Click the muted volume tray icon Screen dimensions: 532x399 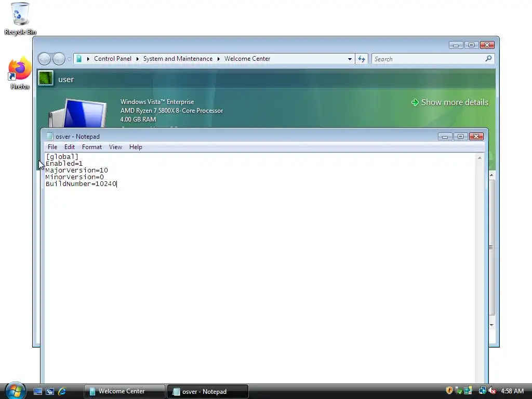click(492, 391)
